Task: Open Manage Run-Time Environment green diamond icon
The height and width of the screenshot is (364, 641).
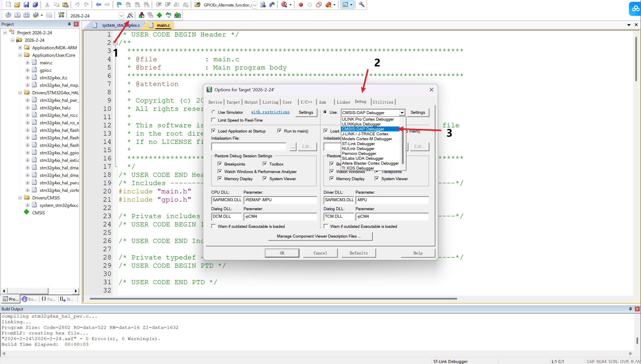Action: click(159, 15)
